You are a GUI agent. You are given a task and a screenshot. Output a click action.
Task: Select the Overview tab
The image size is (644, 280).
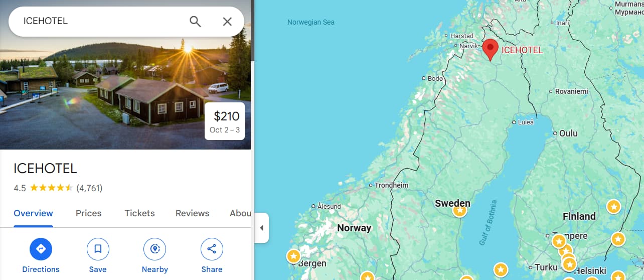33,213
